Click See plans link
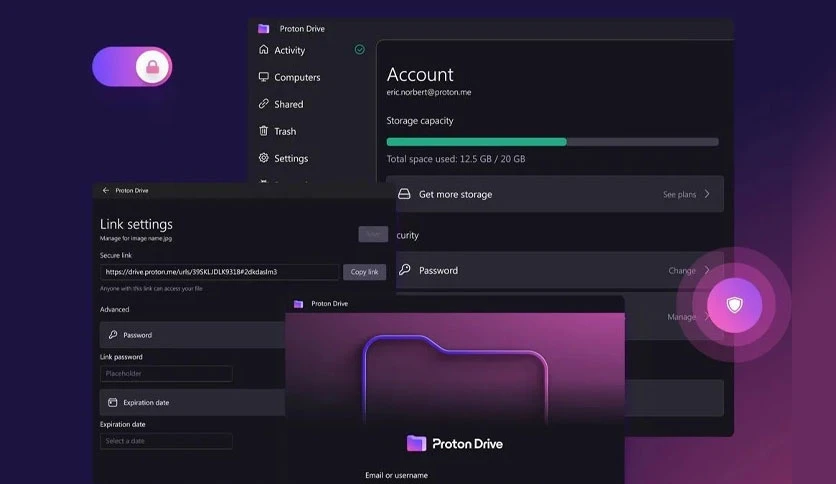 tap(679, 195)
